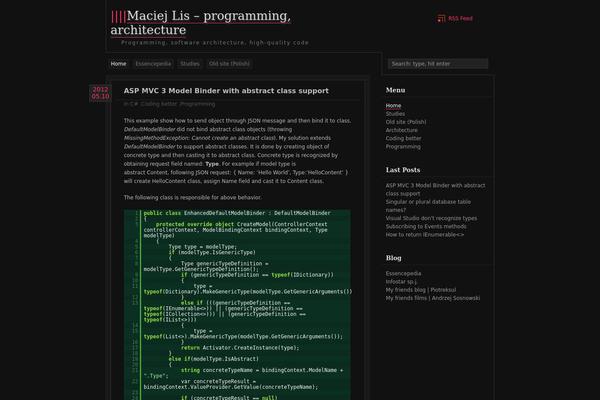Image resolution: width=600 pixels, height=400 pixels.
Task: Select Home in the top navigation bar
Action: (118, 64)
